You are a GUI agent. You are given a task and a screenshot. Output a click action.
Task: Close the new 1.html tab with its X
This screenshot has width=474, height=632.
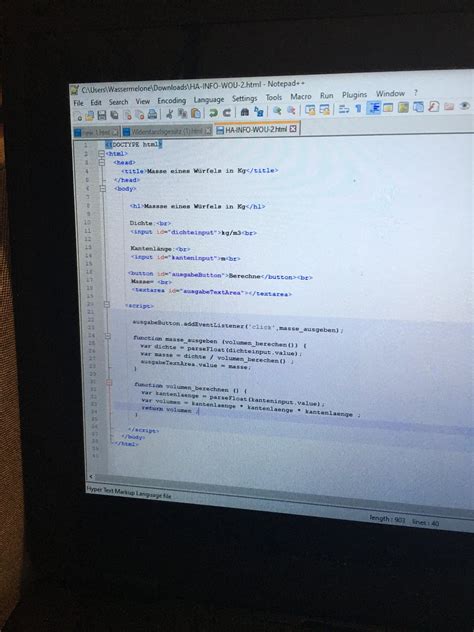(115, 132)
